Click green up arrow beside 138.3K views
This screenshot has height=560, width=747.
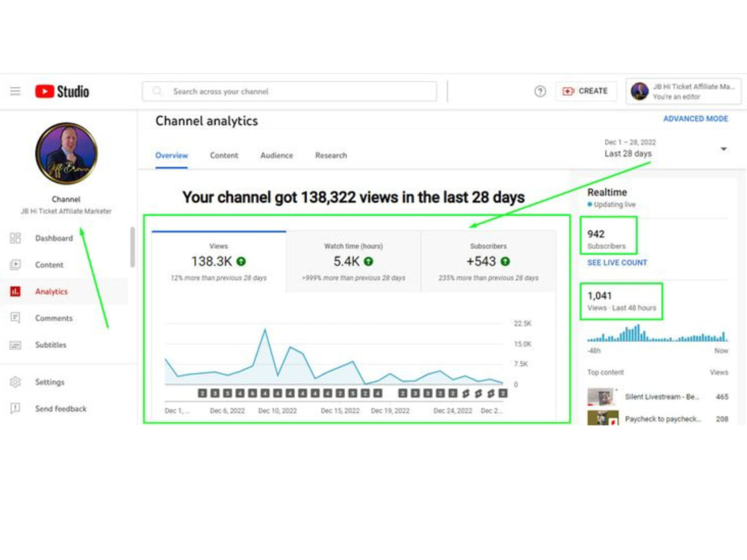coord(241,261)
